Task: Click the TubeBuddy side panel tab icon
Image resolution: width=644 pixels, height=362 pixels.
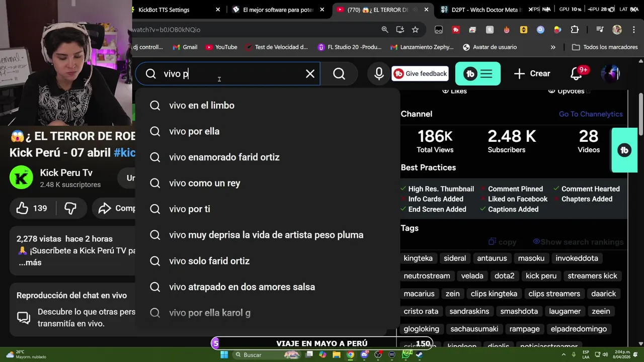Action: [x=624, y=150]
